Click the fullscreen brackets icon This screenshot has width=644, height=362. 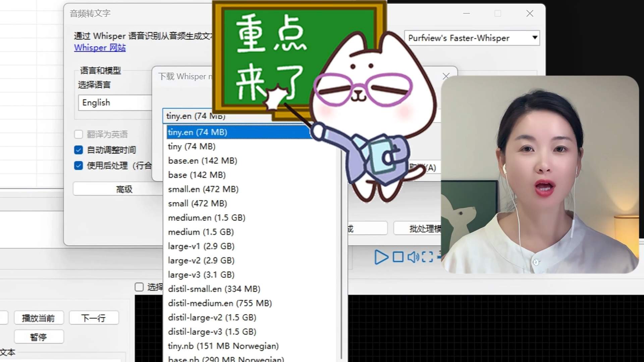coord(427,257)
